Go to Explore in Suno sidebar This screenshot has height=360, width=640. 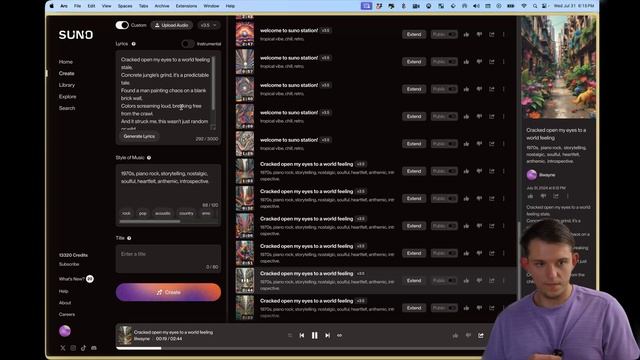67,97
